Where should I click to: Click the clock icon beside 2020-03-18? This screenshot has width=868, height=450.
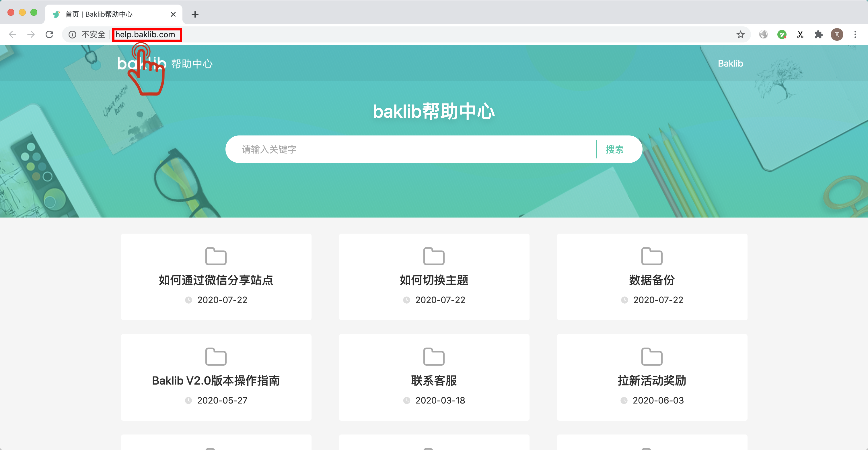point(407,400)
